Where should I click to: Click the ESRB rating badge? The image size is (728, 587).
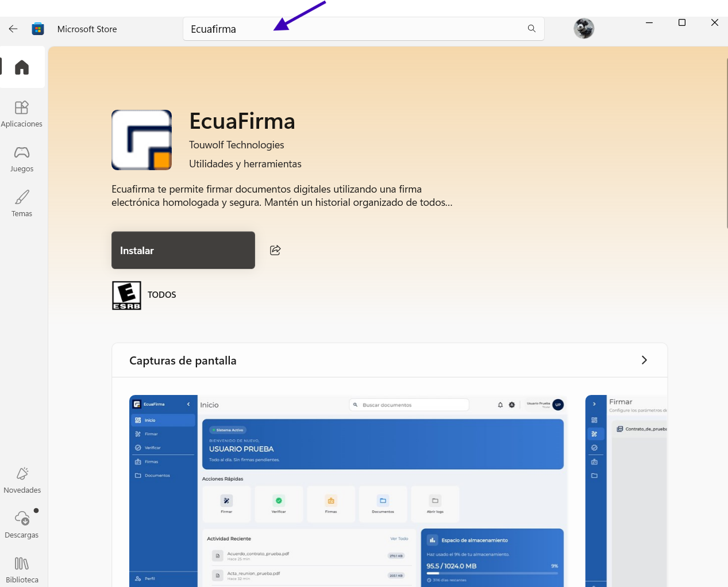click(x=126, y=296)
